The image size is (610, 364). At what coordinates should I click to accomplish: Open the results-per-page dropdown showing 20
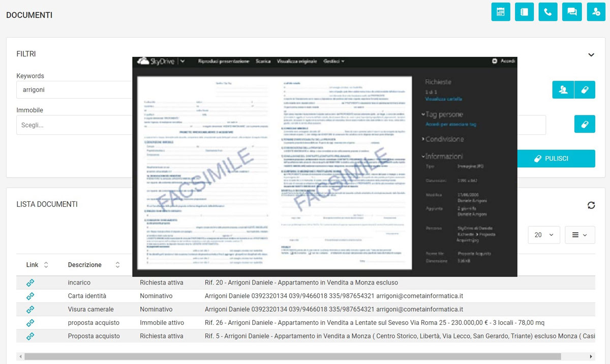(x=544, y=235)
